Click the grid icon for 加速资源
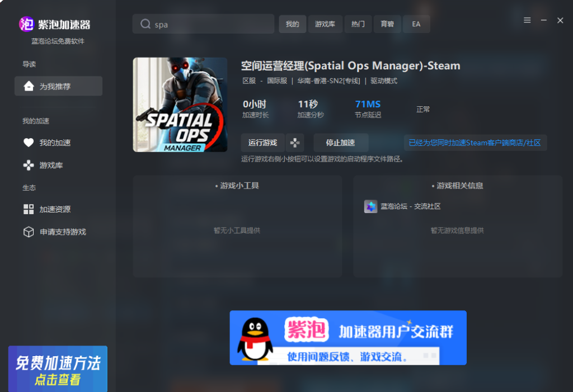This screenshot has width=573, height=392. tap(29, 209)
